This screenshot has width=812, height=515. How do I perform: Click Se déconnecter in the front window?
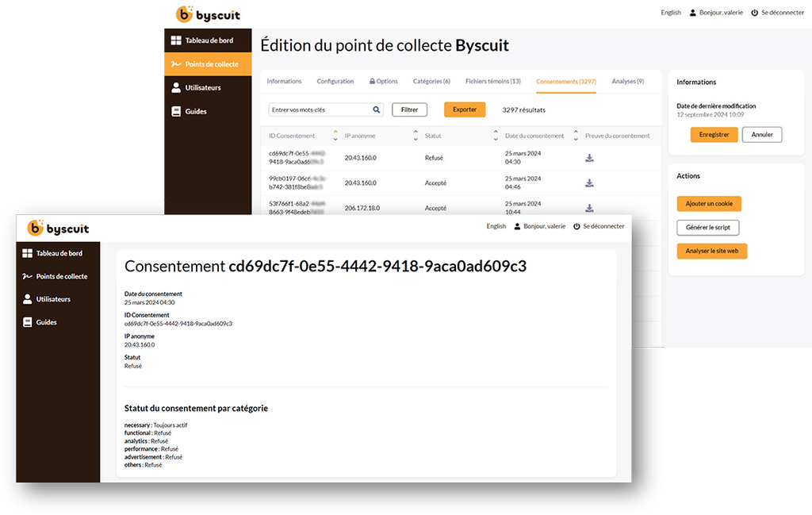click(x=599, y=226)
